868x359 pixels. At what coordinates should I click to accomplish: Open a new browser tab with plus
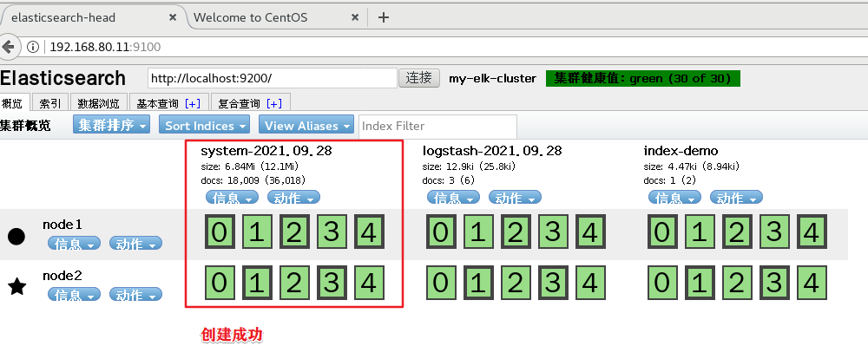383,17
